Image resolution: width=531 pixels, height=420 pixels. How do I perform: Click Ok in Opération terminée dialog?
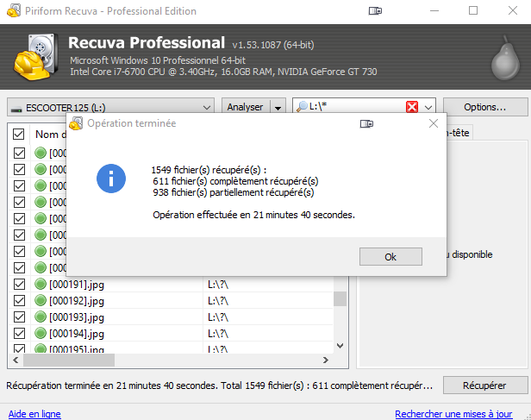(390, 257)
